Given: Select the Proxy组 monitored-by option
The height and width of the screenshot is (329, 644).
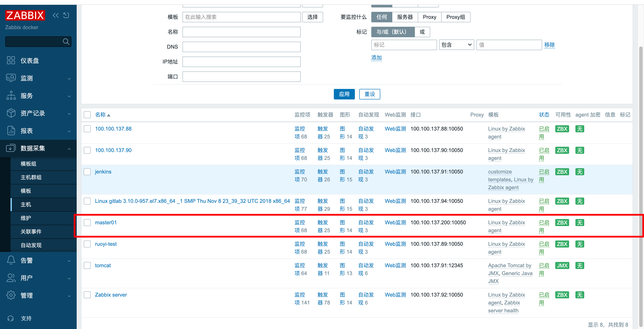Looking at the screenshot, I should tap(455, 17).
